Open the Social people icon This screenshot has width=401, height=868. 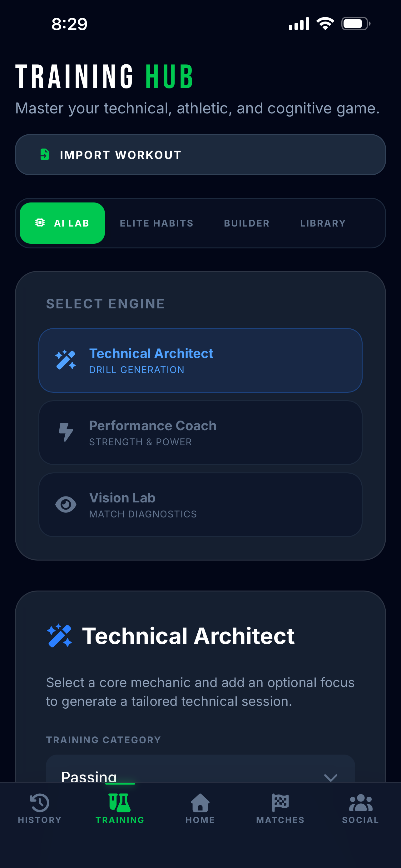(361, 803)
